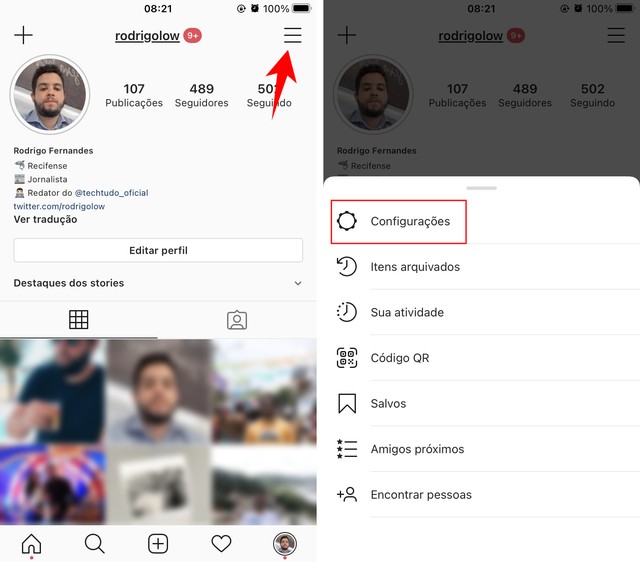The width and height of the screenshot is (640, 562).
Task: Tap the @techtudo_oficial mention
Action: coord(111,193)
